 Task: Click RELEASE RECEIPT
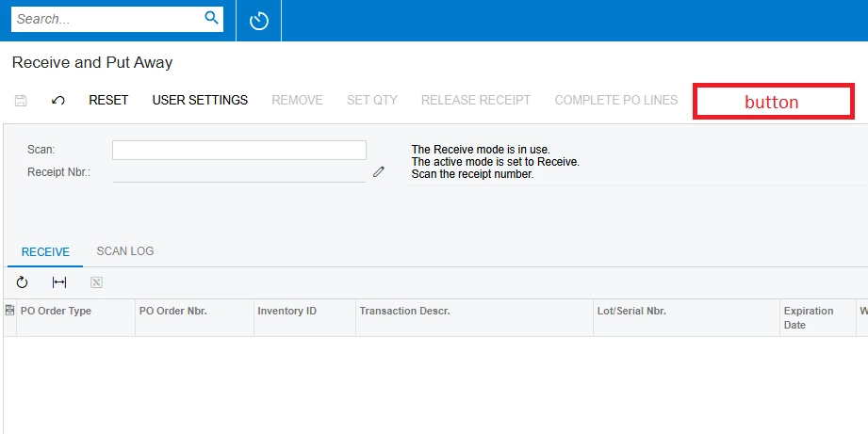tap(476, 100)
